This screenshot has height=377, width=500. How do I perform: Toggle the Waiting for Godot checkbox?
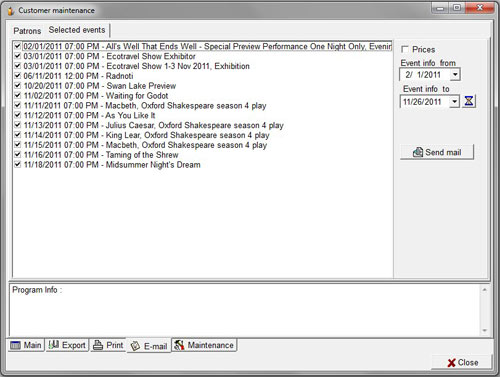18,95
